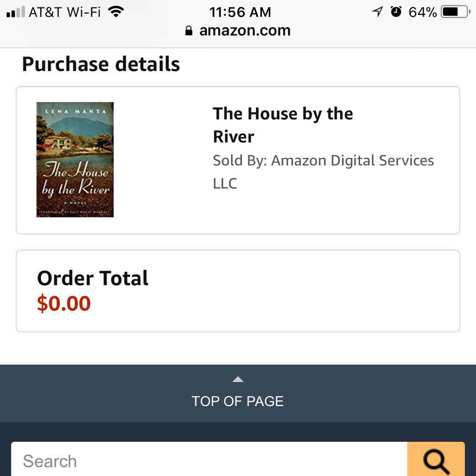
Task: Open the book cover thumbnail
Action: 75,160
